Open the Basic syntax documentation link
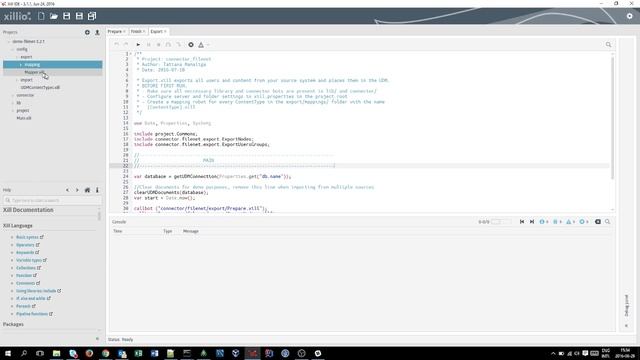The image size is (640, 360). point(27,237)
